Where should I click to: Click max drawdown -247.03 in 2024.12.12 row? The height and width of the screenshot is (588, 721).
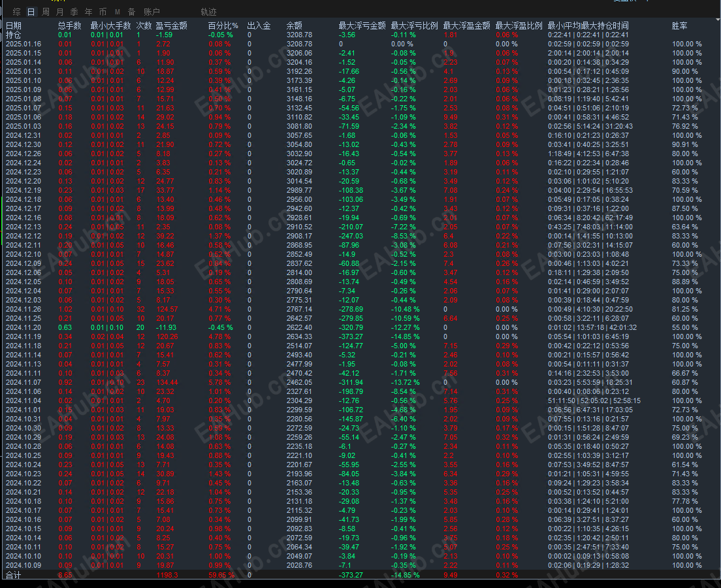[351, 236]
